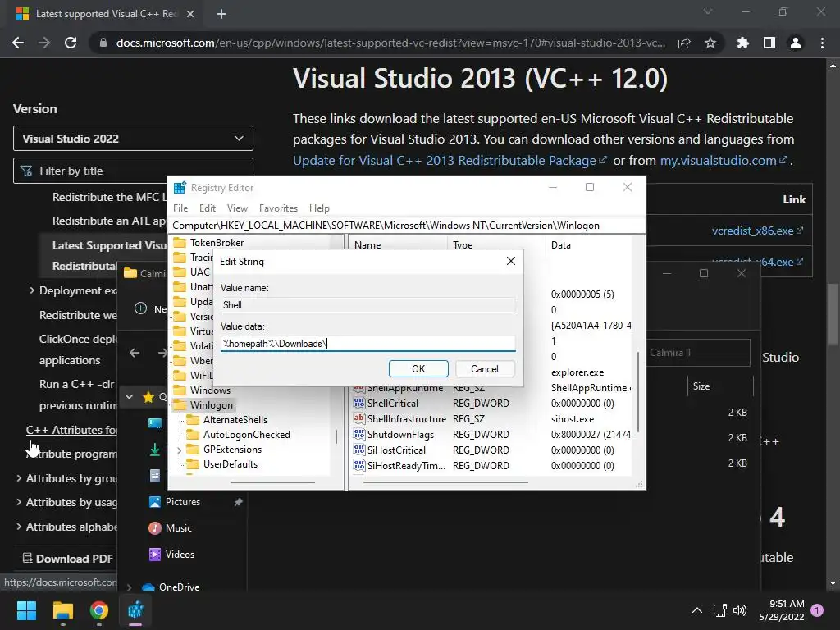The width and height of the screenshot is (840, 630).
Task: Cancel the Edit String dialog
Action: click(x=485, y=368)
